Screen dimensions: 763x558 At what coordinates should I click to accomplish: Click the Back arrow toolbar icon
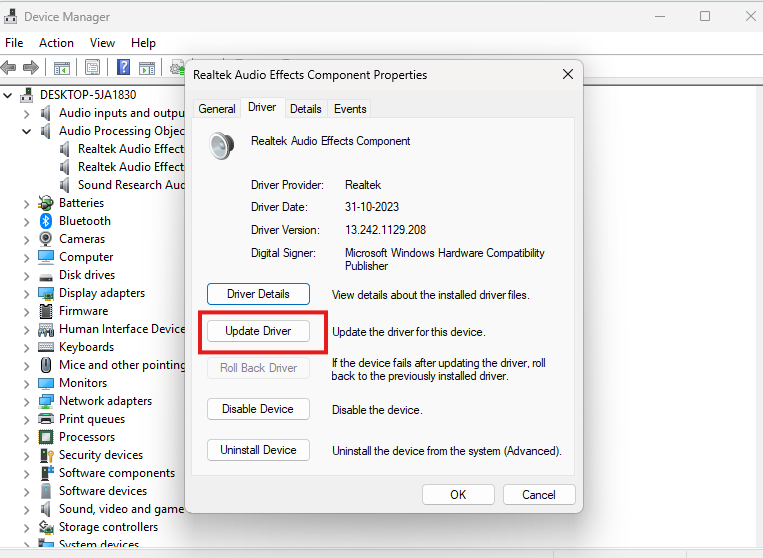point(9,67)
